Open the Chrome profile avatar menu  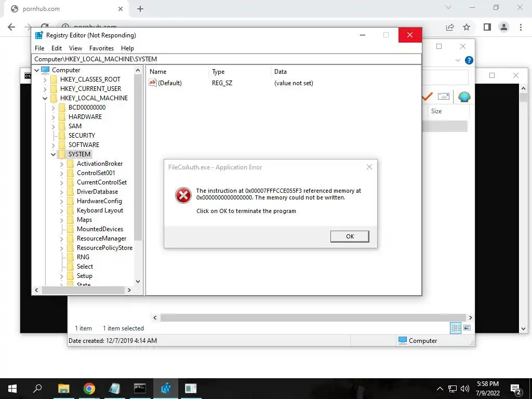[504, 27]
